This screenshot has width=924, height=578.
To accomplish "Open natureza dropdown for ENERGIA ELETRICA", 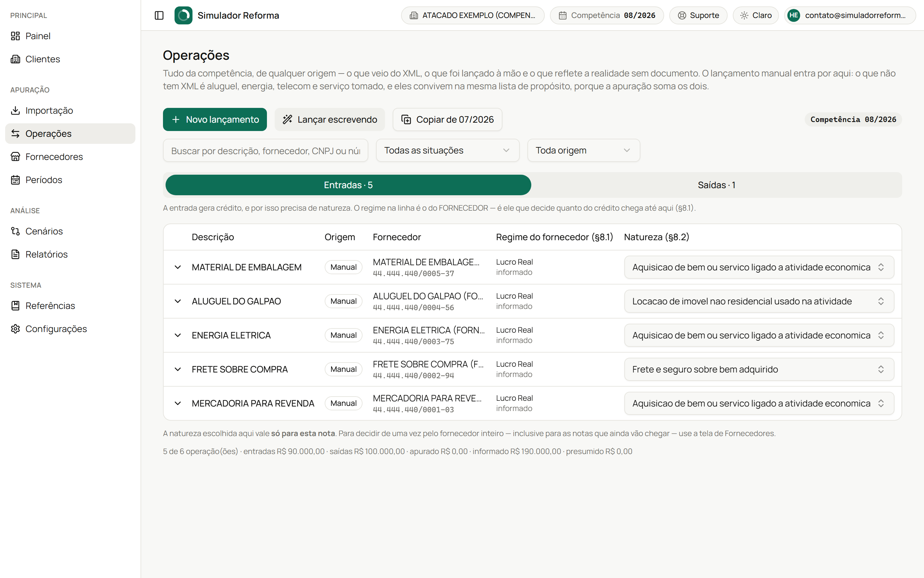I will pos(759,335).
